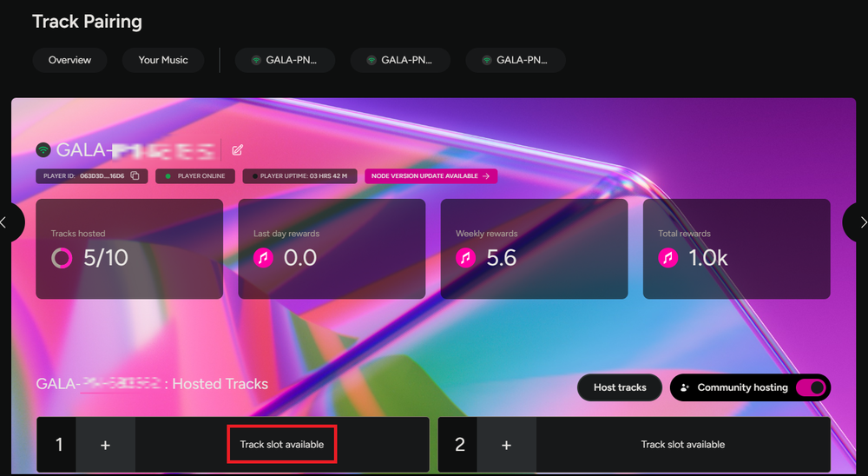Click the music note icon in Weekly rewards
This screenshot has height=476, width=868.
[465, 258]
